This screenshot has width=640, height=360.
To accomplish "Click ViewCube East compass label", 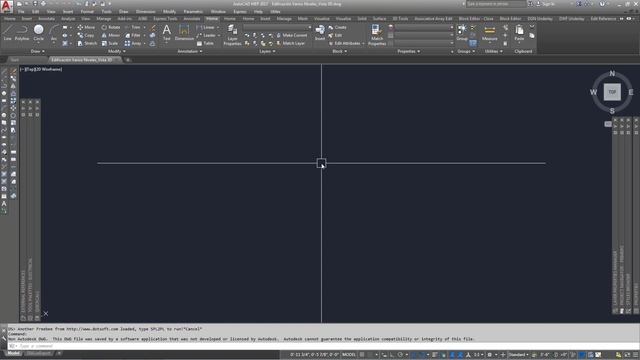I will tap(631, 92).
